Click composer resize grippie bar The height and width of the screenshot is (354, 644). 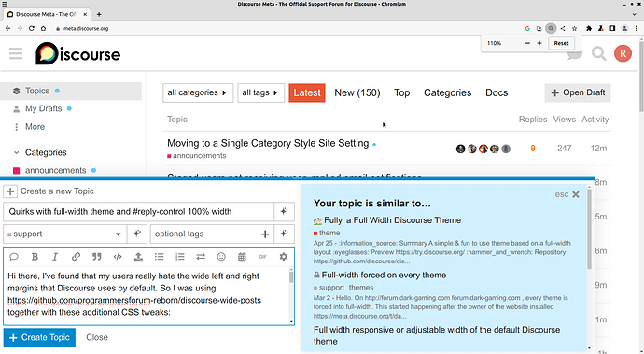click(298, 178)
